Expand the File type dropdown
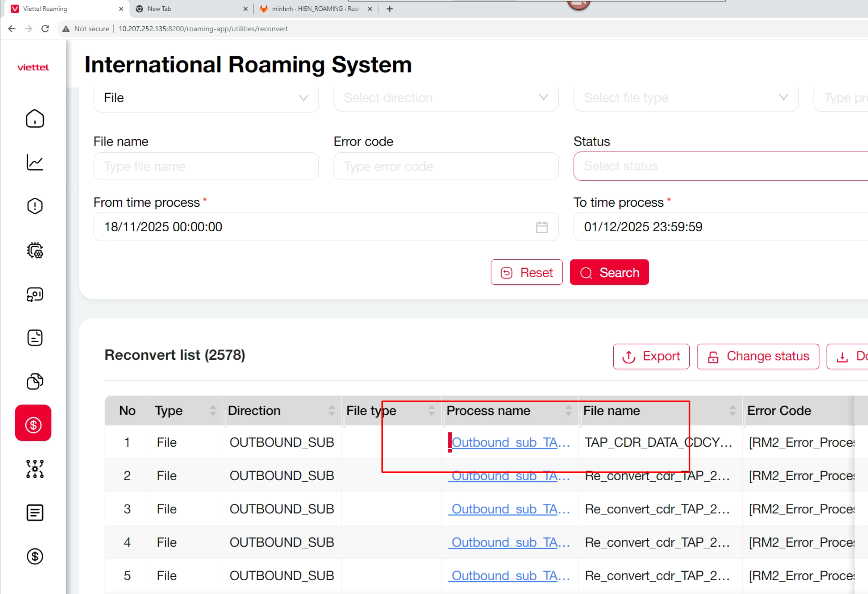Viewport: 868px width, 594px height. point(206,98)
